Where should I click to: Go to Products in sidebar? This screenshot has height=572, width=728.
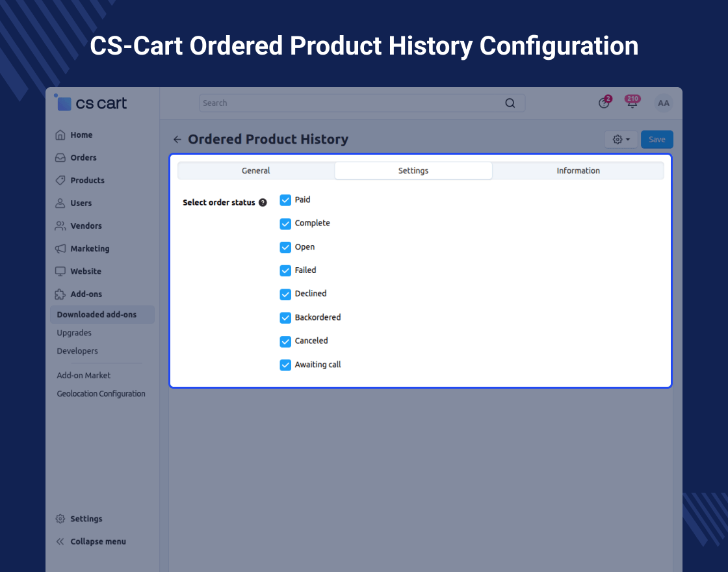[87, 181]
